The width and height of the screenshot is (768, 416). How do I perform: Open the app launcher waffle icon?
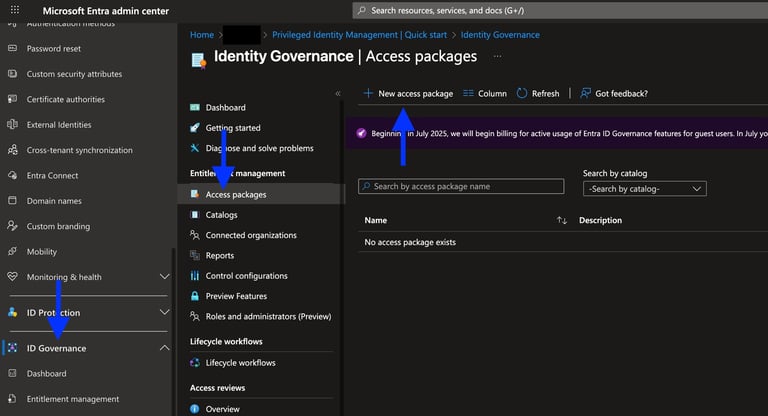[x=15, y=10]
